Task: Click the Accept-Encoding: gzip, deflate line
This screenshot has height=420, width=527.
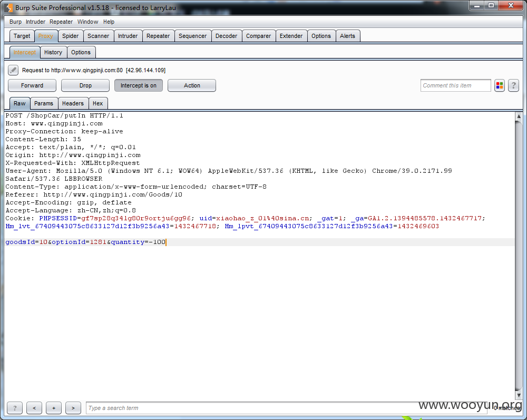Action: click(68, 202)
